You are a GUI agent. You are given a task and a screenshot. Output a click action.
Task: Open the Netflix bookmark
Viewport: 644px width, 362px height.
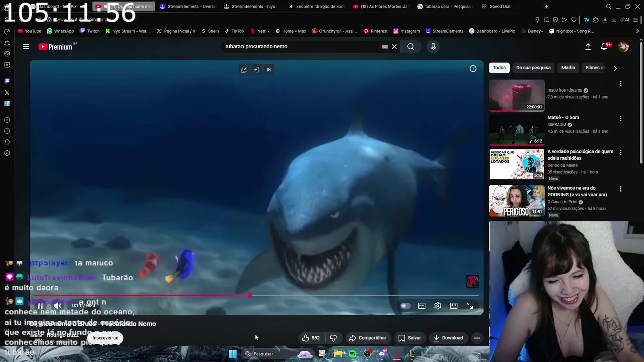click(x=260, y=31)
